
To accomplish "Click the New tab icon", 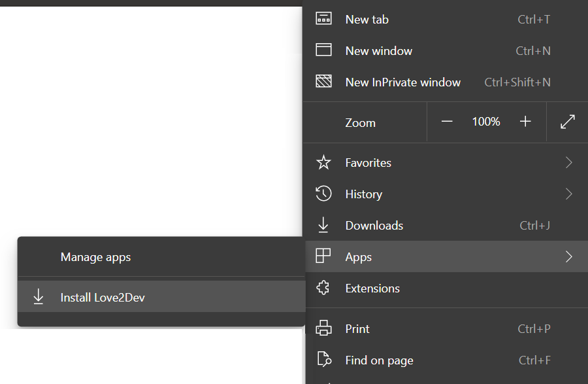I will click(x=323, y=19).
